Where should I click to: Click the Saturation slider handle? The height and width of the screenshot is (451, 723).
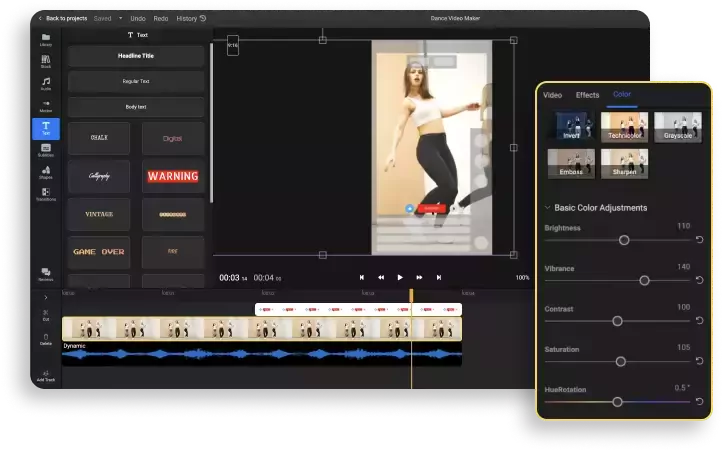coord(621,362)
